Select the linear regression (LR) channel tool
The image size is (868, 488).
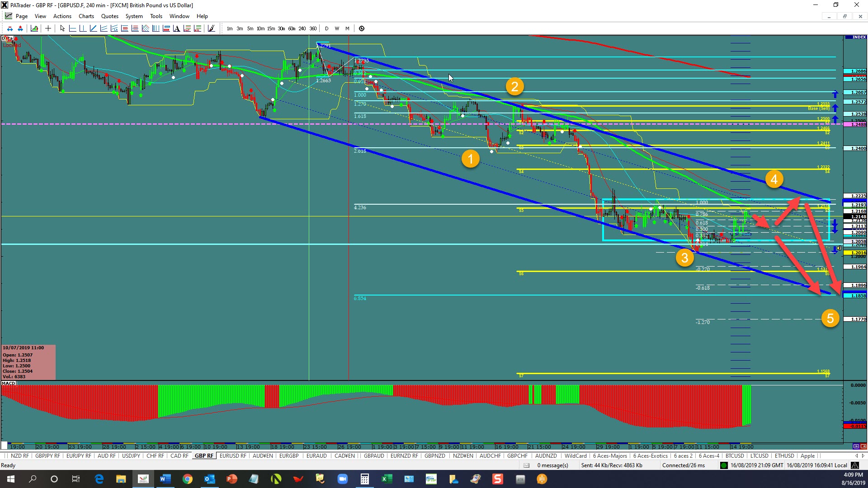tap(114, 28)
